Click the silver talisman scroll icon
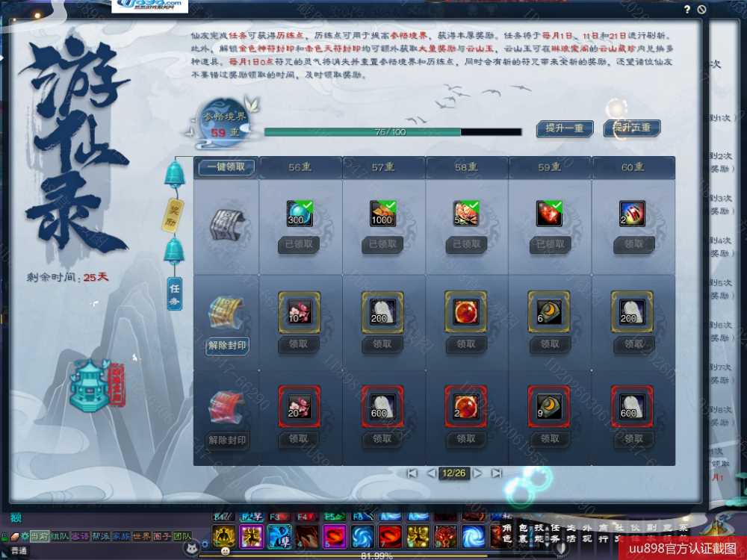Viewport: 747px width, 560px height. point(226,222)
